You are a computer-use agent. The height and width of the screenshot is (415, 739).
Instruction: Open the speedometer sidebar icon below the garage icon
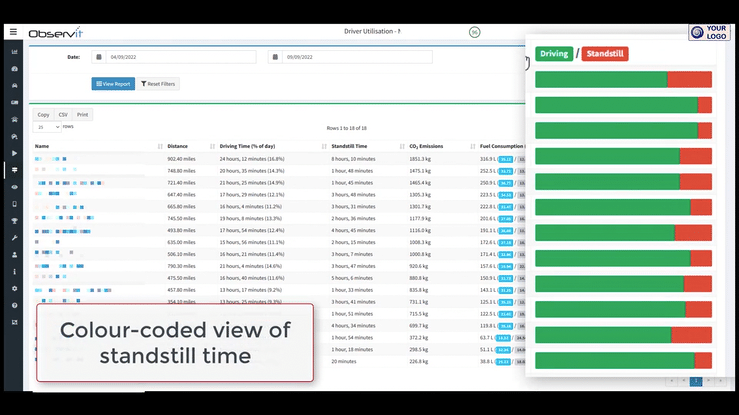pos(15,137)
